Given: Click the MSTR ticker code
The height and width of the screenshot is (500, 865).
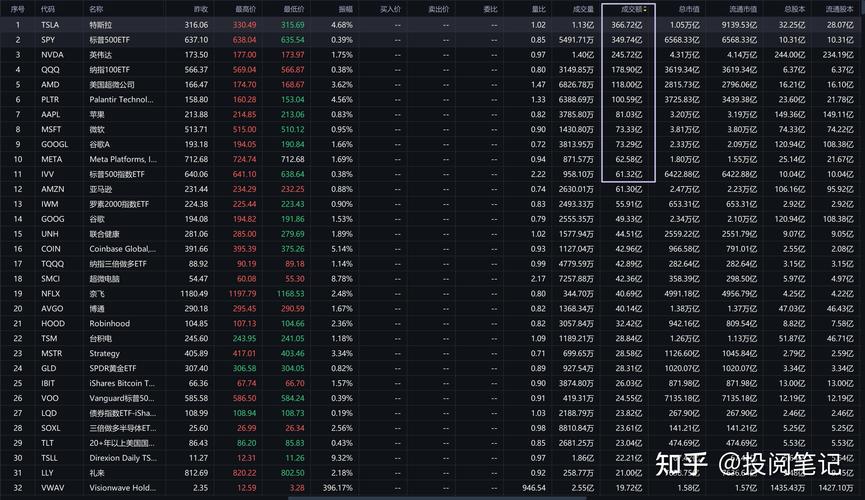Looking at the screenshot, I should coord(51,353).
